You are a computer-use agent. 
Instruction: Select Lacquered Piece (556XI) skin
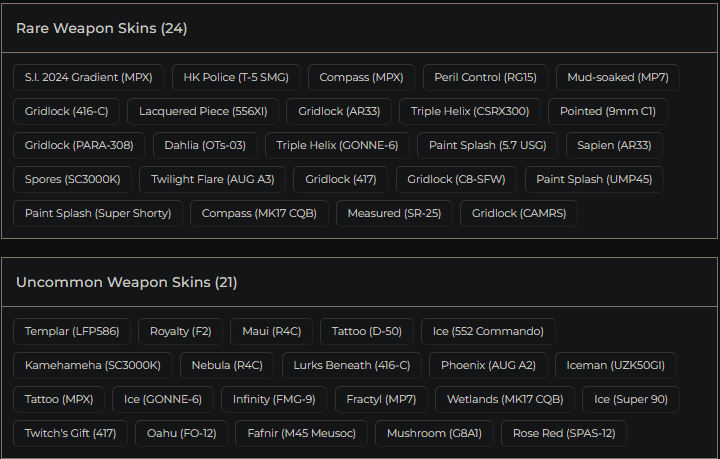203,111
